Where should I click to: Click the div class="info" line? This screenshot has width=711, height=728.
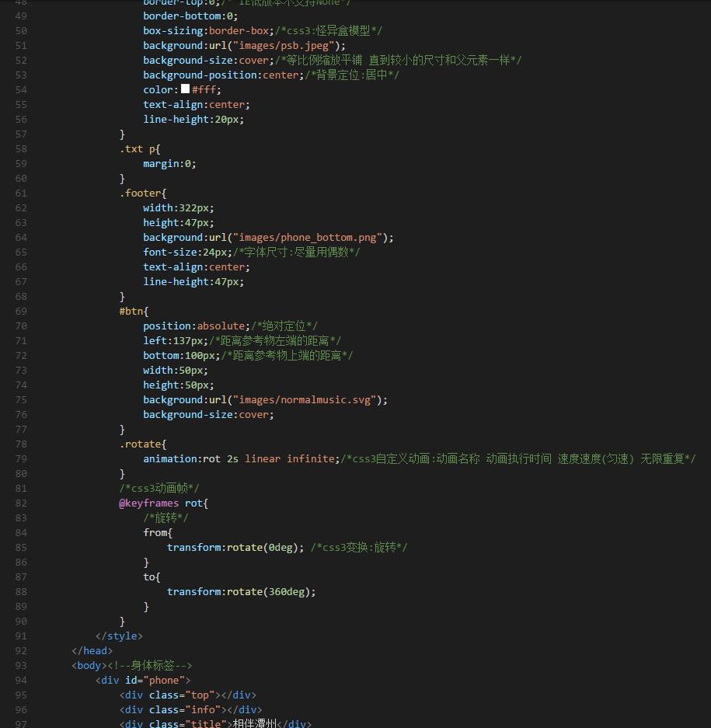point(191,710)
